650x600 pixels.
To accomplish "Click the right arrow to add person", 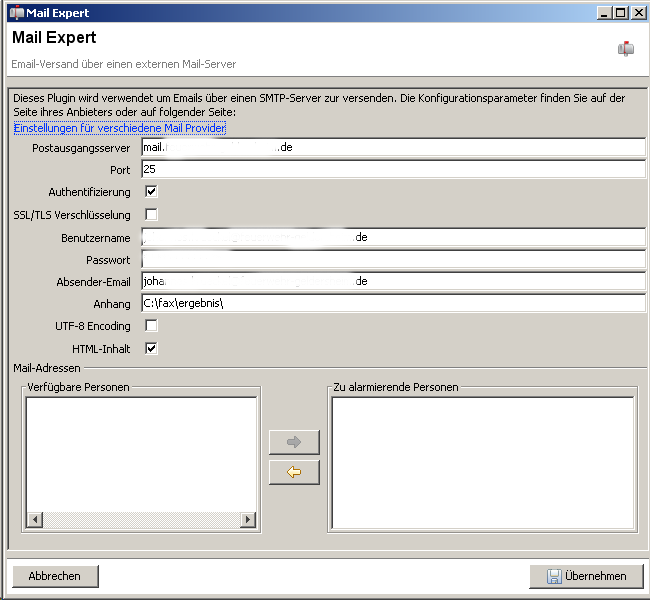I will [294, 442].
